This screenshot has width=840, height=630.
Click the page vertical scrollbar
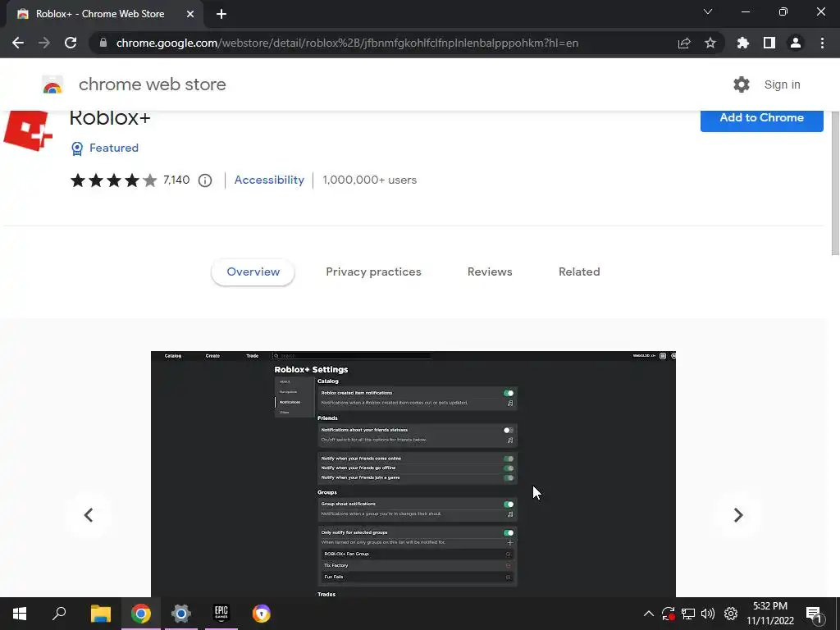point(835,182)
